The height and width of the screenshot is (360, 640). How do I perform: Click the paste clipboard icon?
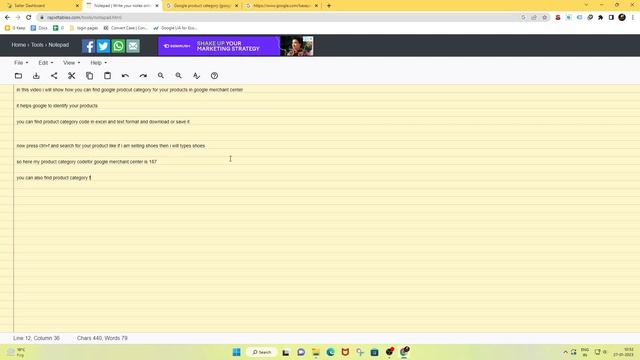pyautogui.click(x=107, y=76)
